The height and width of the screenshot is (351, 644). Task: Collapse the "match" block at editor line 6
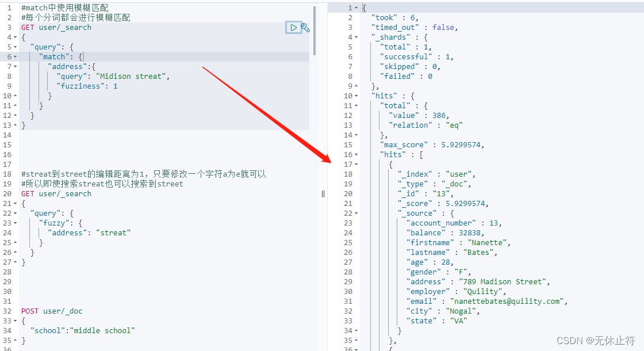(x=16, y=57)
